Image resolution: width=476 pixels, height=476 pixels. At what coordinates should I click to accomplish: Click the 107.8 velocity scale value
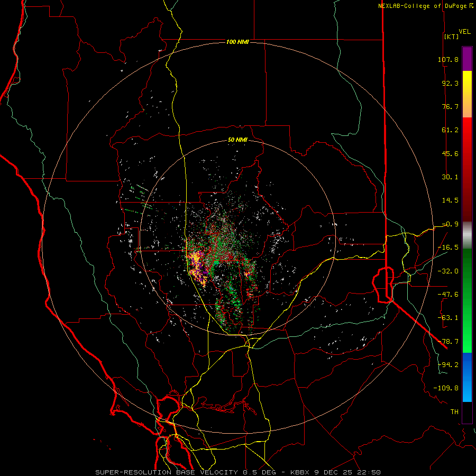pyautogui.click(x=448, y=59)
